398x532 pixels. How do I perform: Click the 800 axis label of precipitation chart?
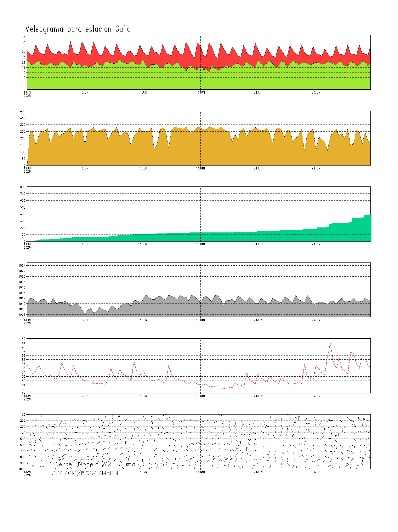coord(23,187)
